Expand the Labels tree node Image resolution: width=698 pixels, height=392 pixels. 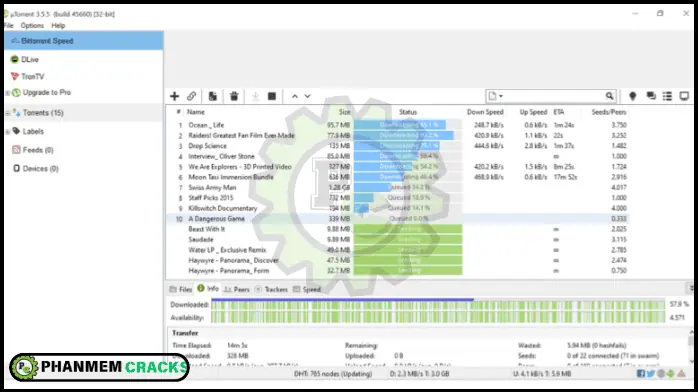pos(8,132)
